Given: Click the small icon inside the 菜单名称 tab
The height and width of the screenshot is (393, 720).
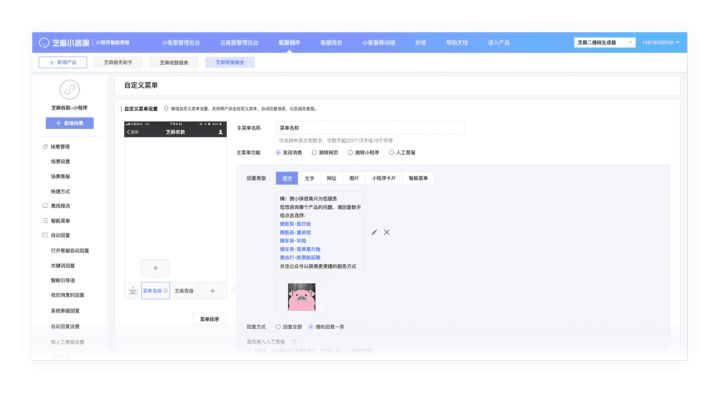Looking at the screenshot, I should click(166, 291).
